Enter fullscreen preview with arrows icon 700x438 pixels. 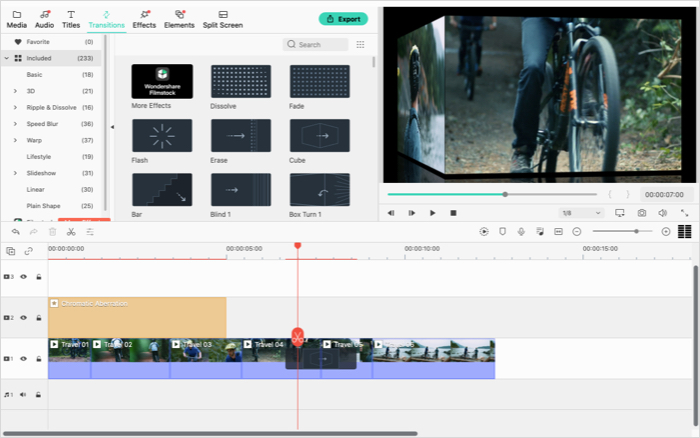(684, 213)
